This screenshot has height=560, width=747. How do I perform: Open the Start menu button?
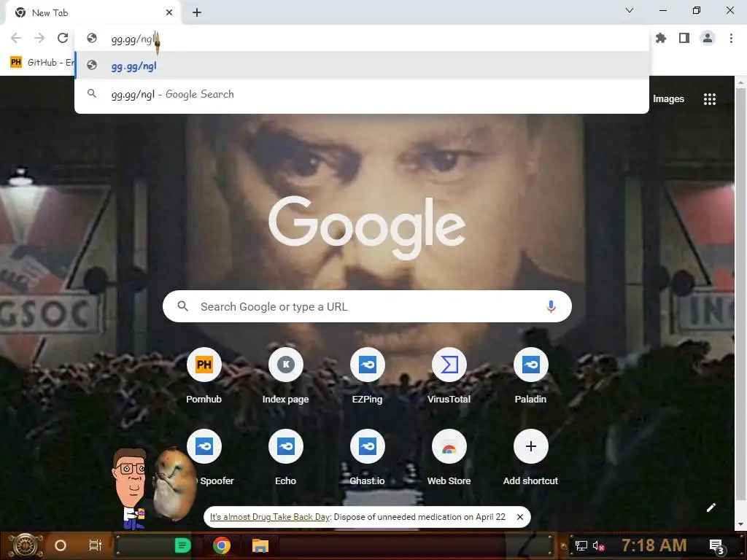(25, 545)
